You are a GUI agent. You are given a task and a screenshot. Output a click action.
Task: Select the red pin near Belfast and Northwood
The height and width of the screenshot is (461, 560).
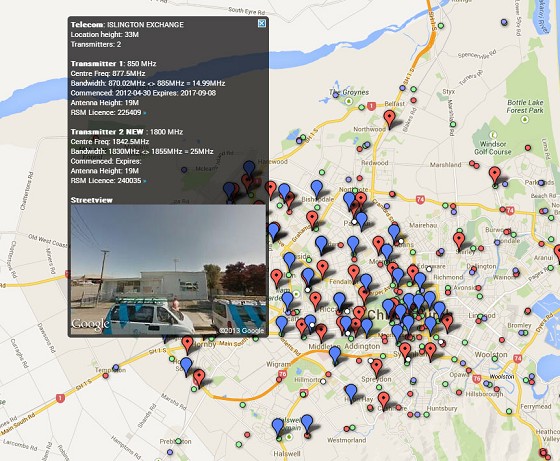click(x=389, y=119)
